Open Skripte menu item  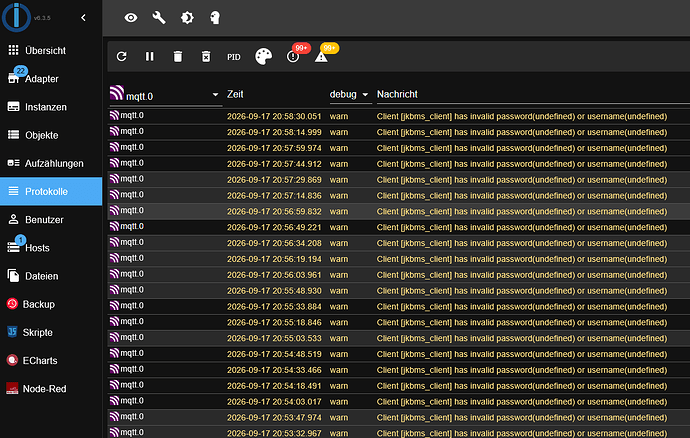(x=51, y=332)
